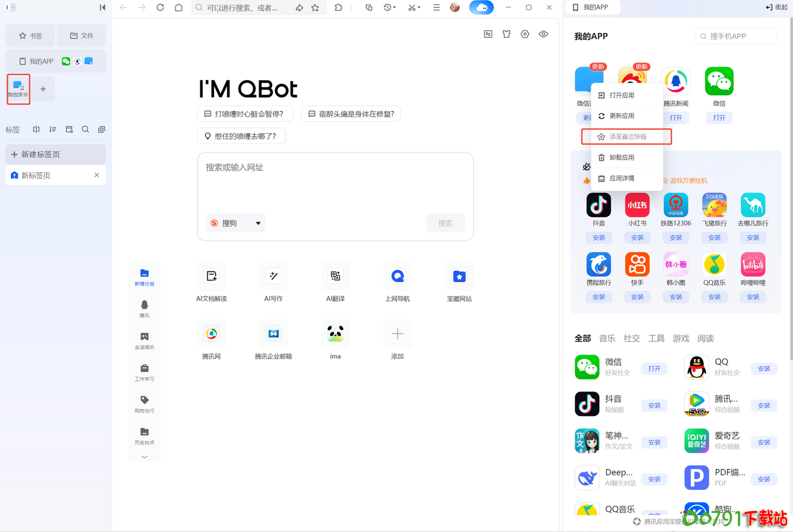Open 上网导航 from the shortcuts grid

pyautogui.click(x=397, y=282)
